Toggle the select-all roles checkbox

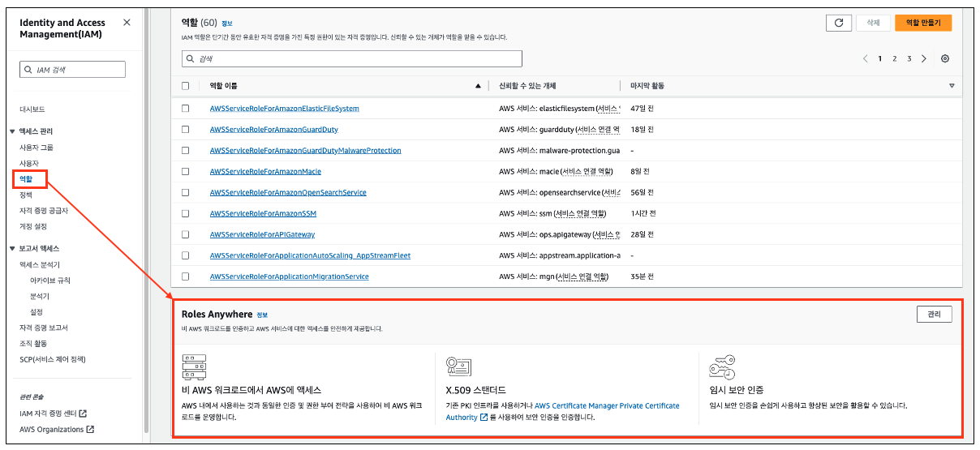(186, 85)
